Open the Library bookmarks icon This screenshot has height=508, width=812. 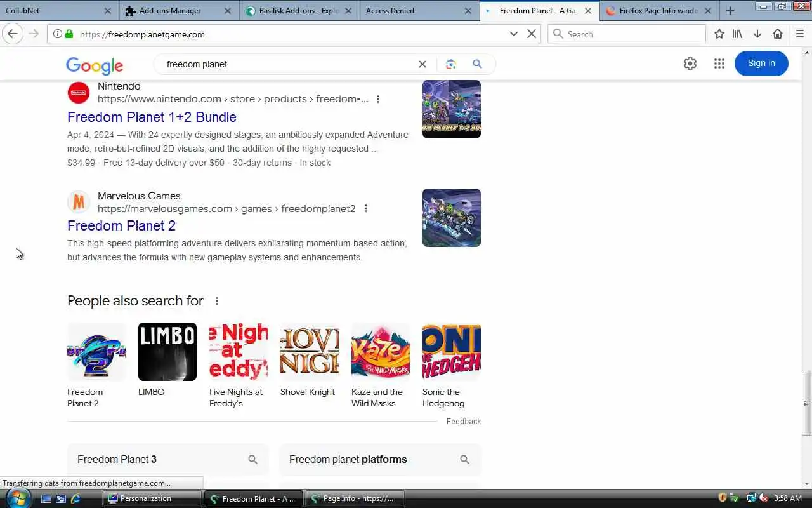coord(737,34)
